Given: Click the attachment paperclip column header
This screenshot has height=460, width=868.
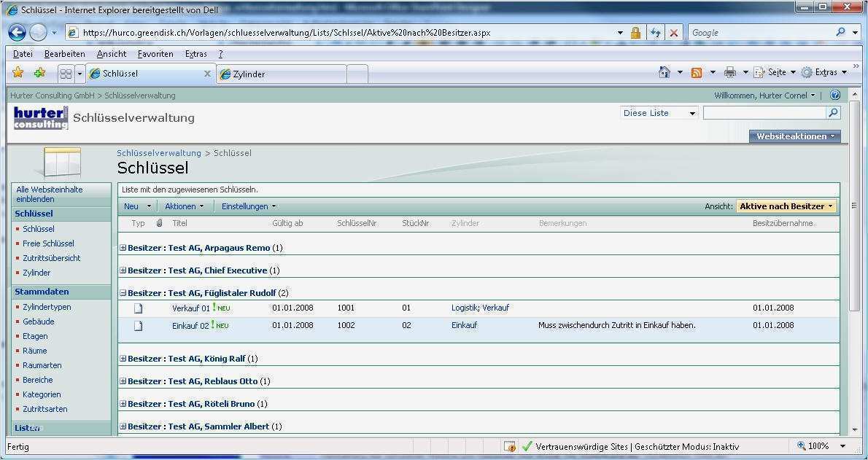Looking at the screenshot, I should point(159,223).
